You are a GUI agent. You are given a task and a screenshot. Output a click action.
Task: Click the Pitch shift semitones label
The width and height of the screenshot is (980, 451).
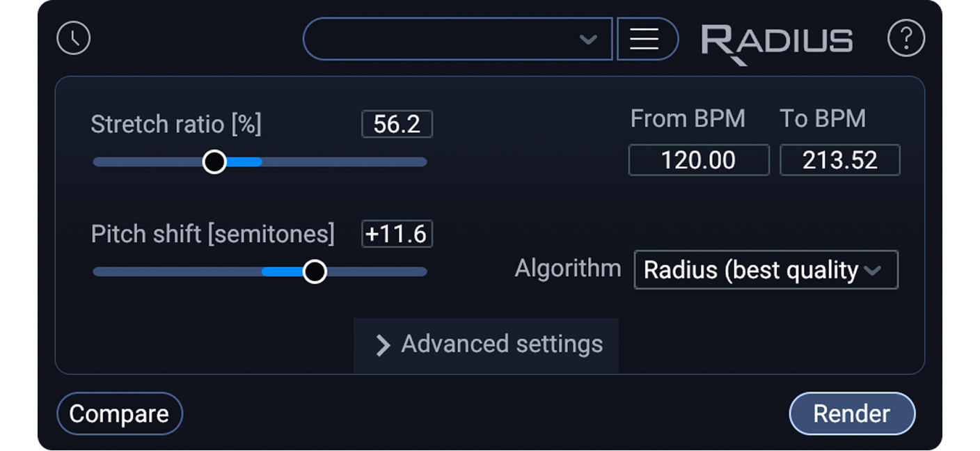212,234
